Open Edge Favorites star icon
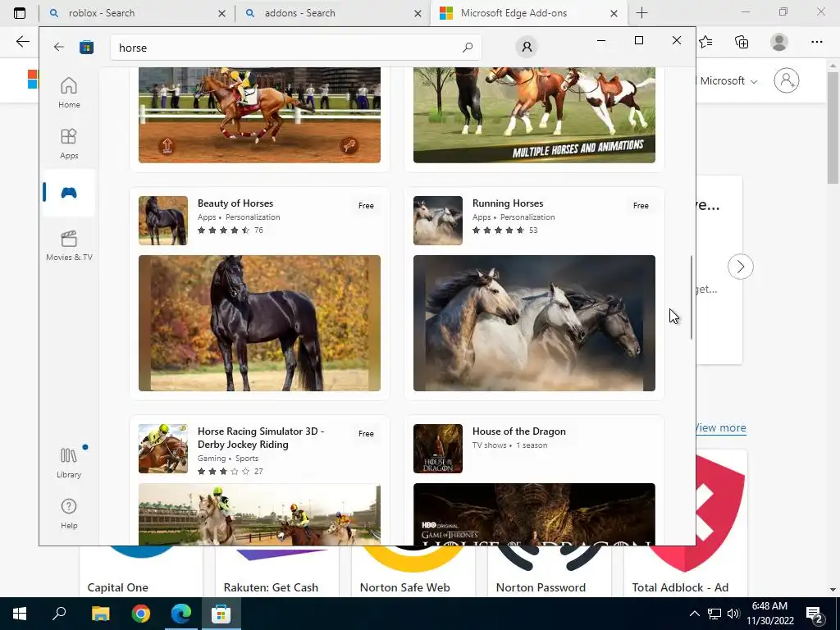Viewport: 840px width, 630px height. click(705, 42)
